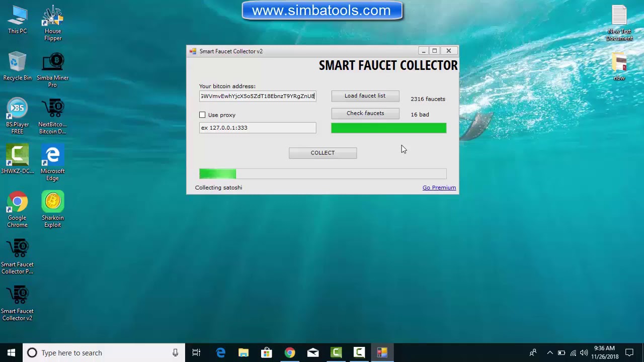644x362 pixels.
Task: Open People icon in system tray
Action: (x=533, y=353)
